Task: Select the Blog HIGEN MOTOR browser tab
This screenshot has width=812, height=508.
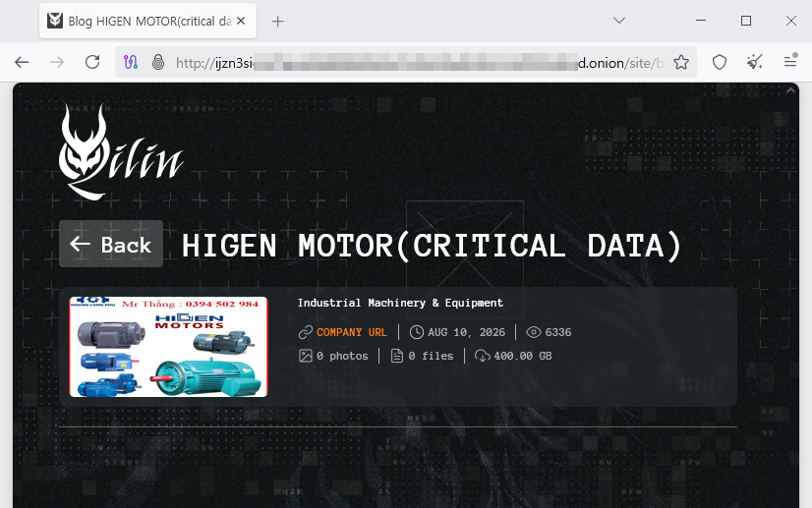Action: (148, 21)
